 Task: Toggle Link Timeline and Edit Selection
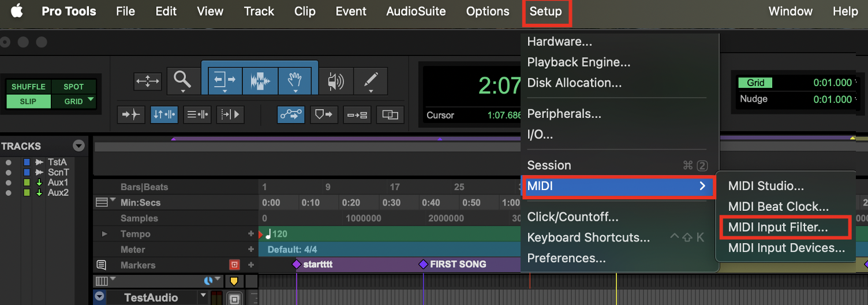(x=164, y=114)
